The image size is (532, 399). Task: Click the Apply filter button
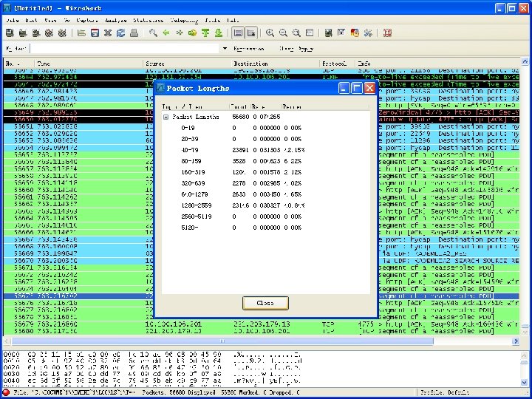(x=306, y=49)
